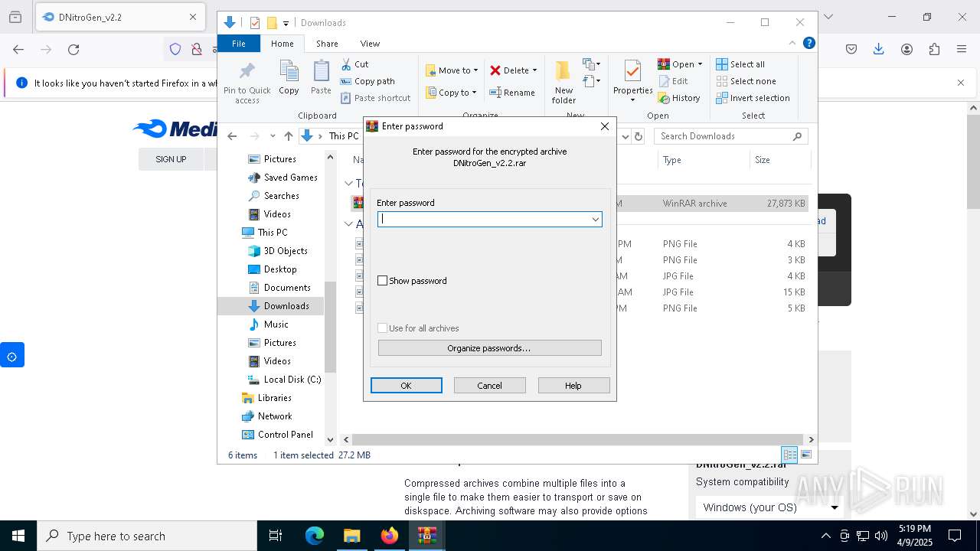This screenshot has width=980, height=551.
Task: Open the Firefox downloads arrow icon
Action: pyautogui.click(x=879, y=49)
